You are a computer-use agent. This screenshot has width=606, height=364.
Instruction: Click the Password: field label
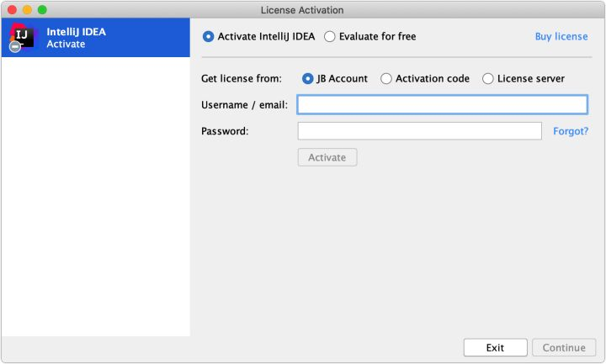pyautogui.click(x=225, y=131)
